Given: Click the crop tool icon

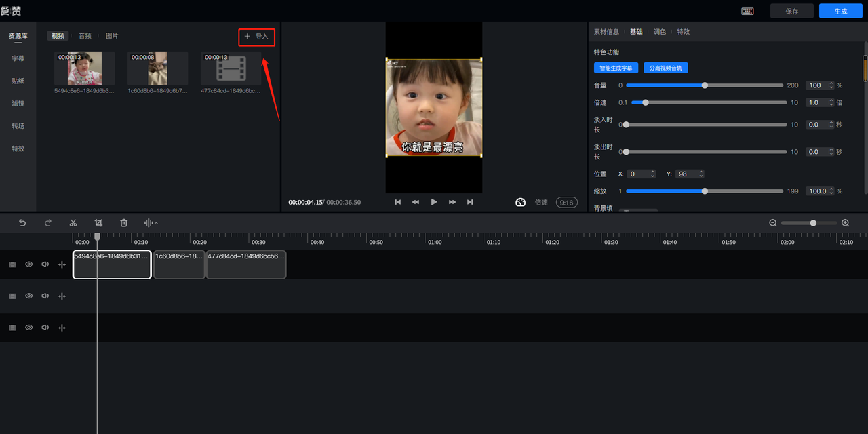Looking at the screenshot, I should (98, 222).
